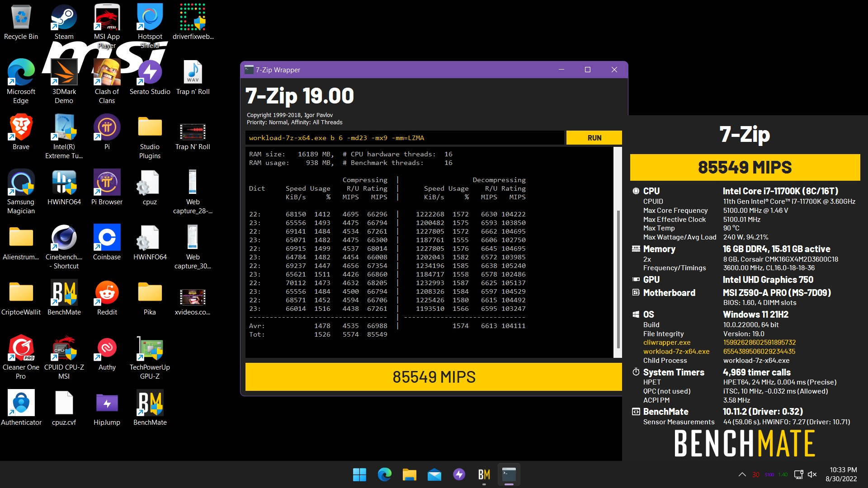Click the 85549 MIPS result bar in 7-Zip Wrapper
This screenshot has width=868, height=488.
[x=434, y=377]
